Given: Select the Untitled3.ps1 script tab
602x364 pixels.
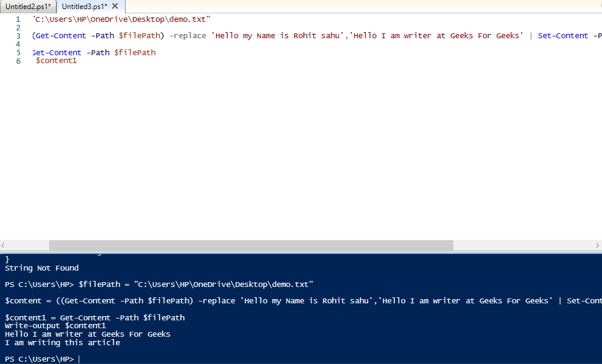Looking at the screenshot, I should point(84,7).
